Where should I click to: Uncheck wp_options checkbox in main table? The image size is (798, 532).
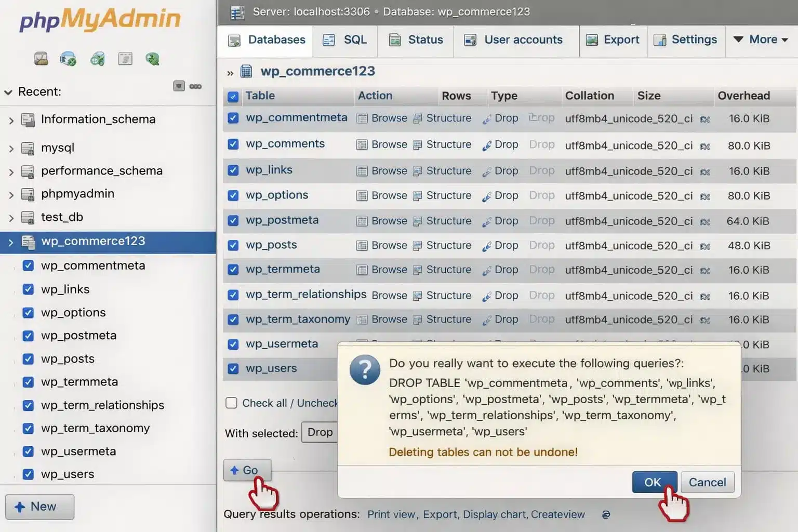(x=233, y=196)
